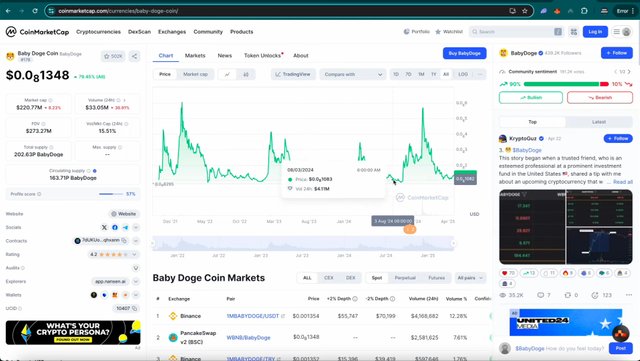Open Compare with dropdown

pyautogui.click(x=353, y=74)
